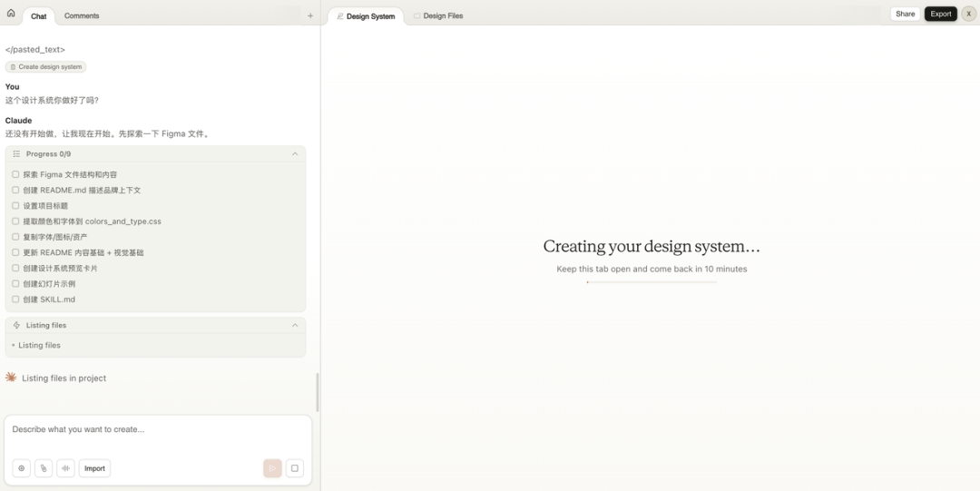Tick the '设置项目标题' checkbox
980x491 pixels.
(x=15, y=206)
